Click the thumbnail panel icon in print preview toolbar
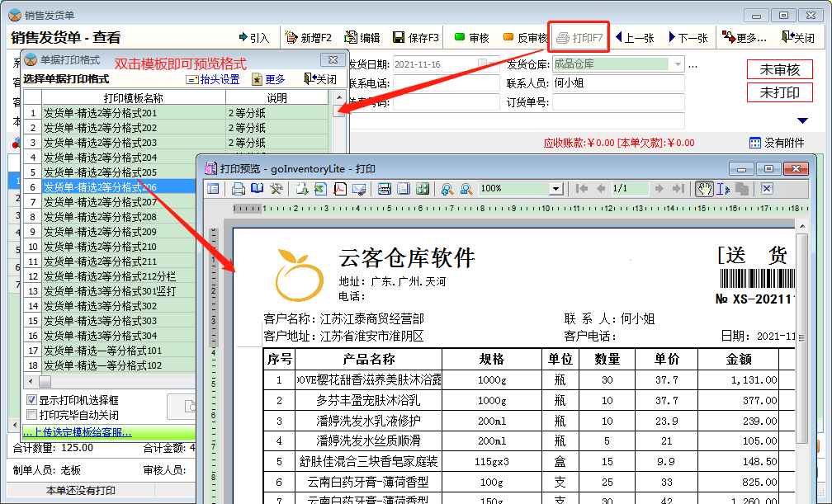The width and height of the screenshot is (832, 504). click(x=213, y=189)
